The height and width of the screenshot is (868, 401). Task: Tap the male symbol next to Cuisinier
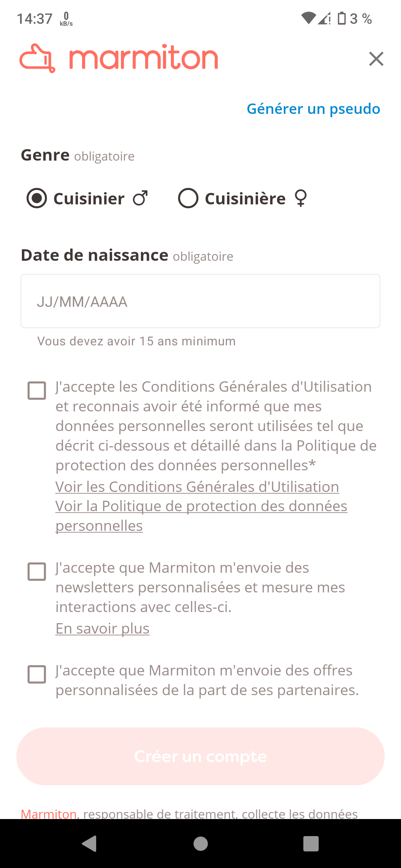141,198
